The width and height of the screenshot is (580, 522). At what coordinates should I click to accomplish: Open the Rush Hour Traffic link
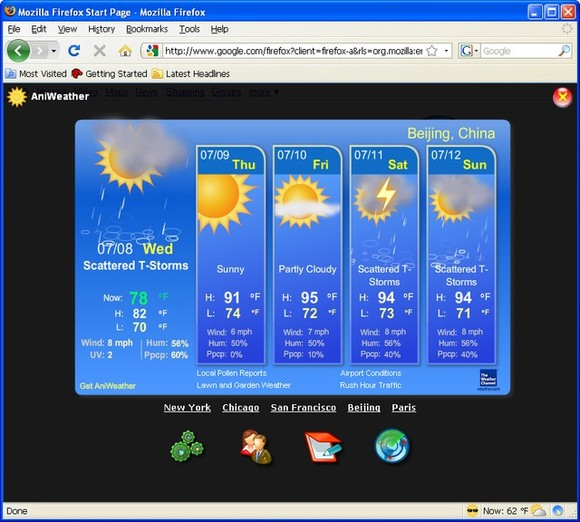(x=370, y=385)
